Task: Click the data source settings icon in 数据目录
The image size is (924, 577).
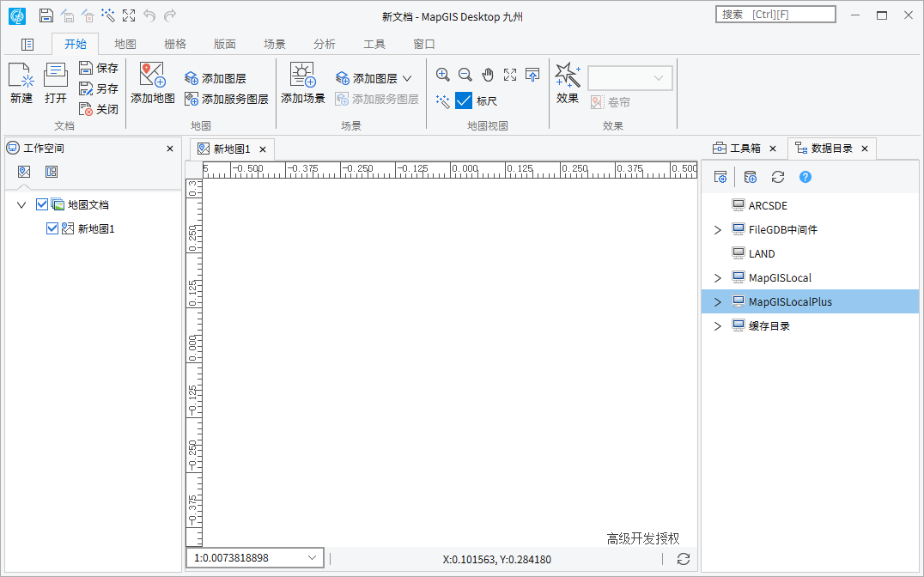Action: [x=720, y=177]
